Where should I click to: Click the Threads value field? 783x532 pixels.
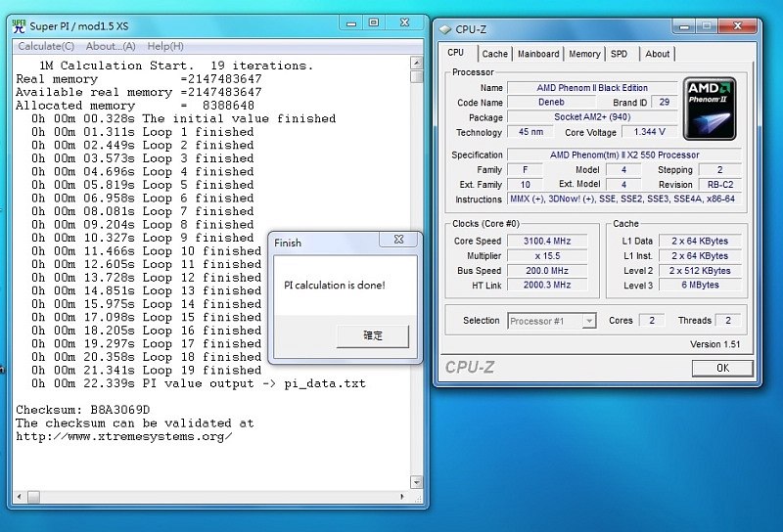click(728, 321)
